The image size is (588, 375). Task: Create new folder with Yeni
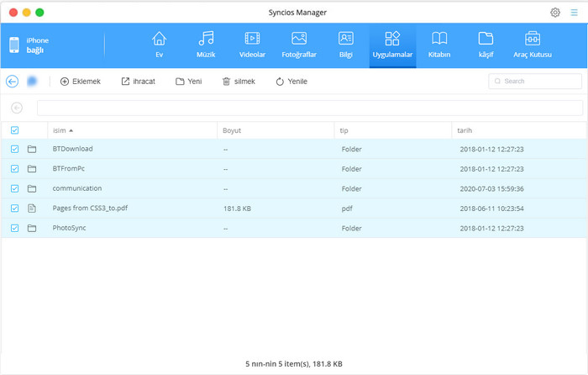coord(189,82)
